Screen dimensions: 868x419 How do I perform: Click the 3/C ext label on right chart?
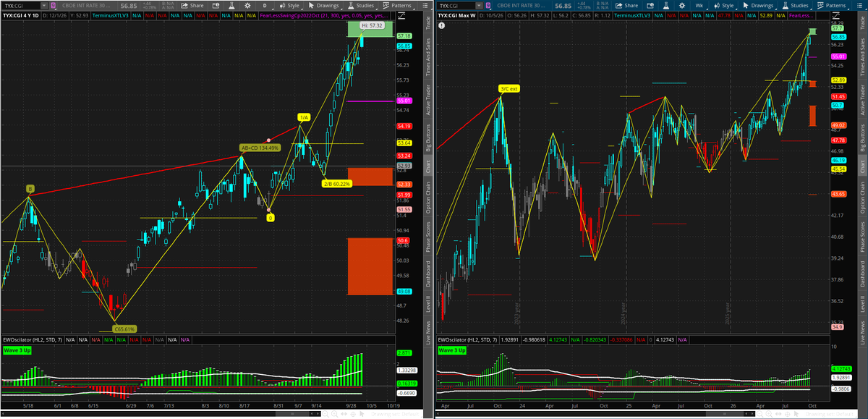point(509,88)
